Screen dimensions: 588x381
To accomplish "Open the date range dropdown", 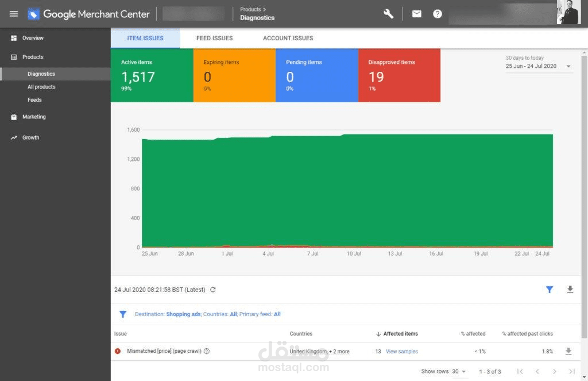I will pyautogui.click(x=538, y=66).
